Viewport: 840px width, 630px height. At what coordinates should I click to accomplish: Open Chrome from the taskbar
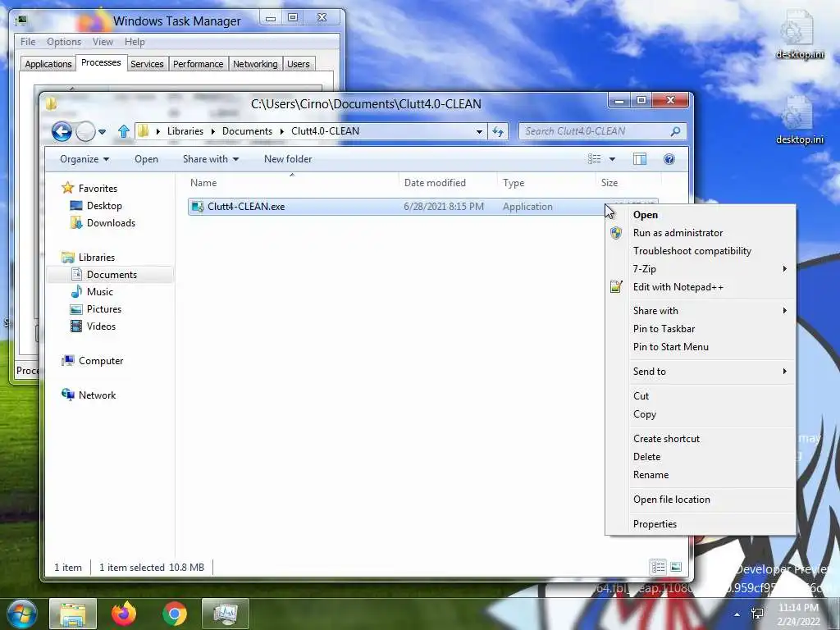175,614
